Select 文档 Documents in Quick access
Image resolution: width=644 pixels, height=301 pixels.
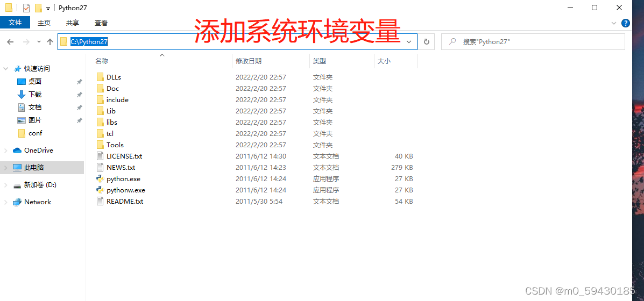click(35, 107)
